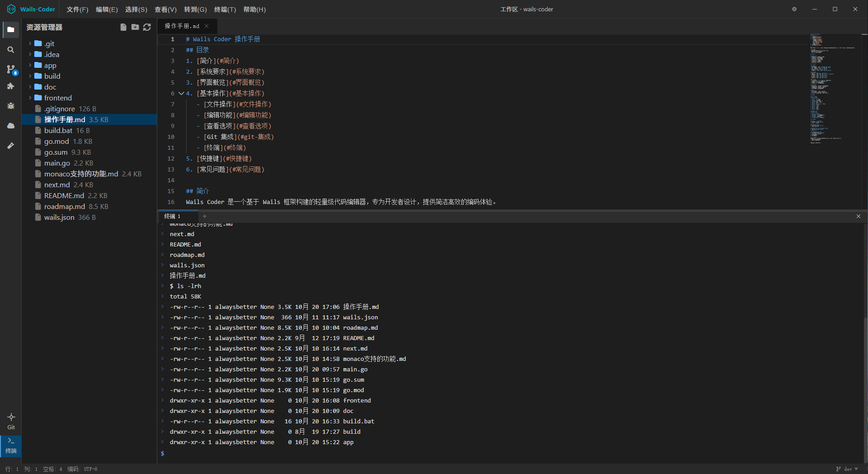Image resolution: width=868 pixels, height=474 pixels.
Task: Open next.md in the explorer
Action: coord(89,185)
